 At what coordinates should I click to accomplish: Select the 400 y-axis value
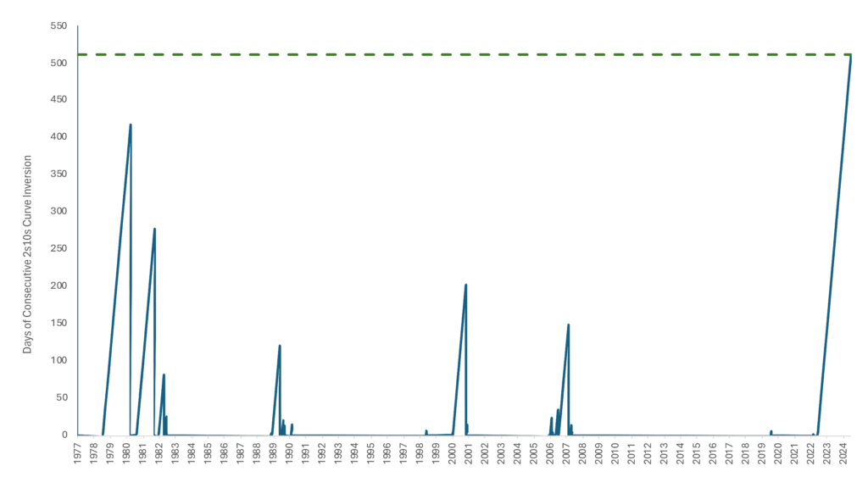(x=58, y=136)
